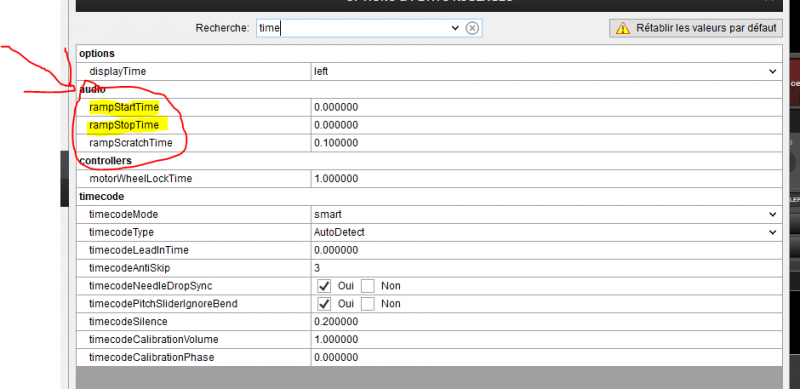Click the rampScratchTime value field
800x389 pixels.
point(546,143)
